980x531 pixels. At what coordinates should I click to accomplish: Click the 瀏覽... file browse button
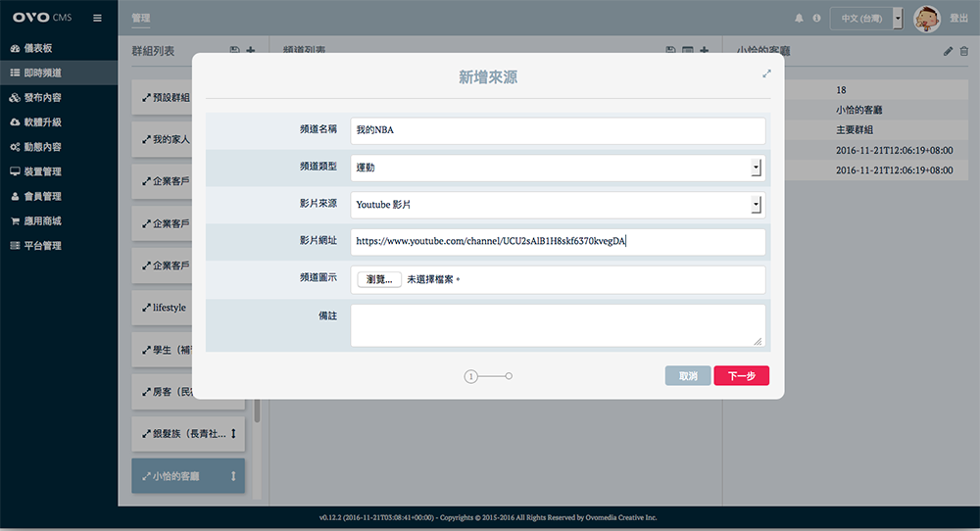pyautogui.click(x=378, y=279)
